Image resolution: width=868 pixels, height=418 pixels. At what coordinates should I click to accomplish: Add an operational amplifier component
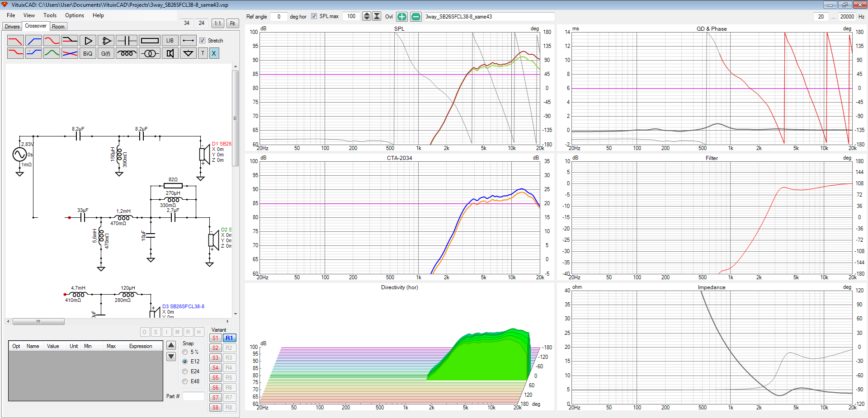coord(106,41)
